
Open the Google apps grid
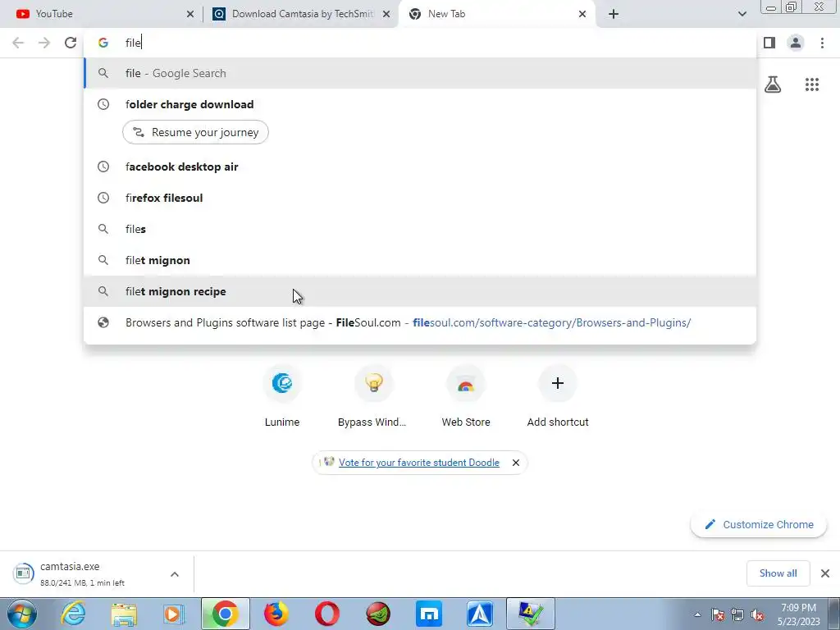(x=812, y=84)
